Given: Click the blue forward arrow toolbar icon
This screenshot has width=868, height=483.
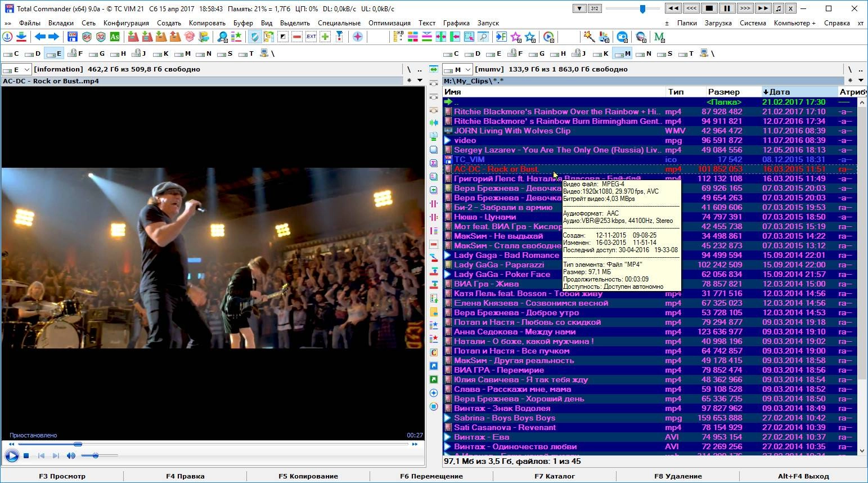Looking at the screenshot, I should 54,37.
